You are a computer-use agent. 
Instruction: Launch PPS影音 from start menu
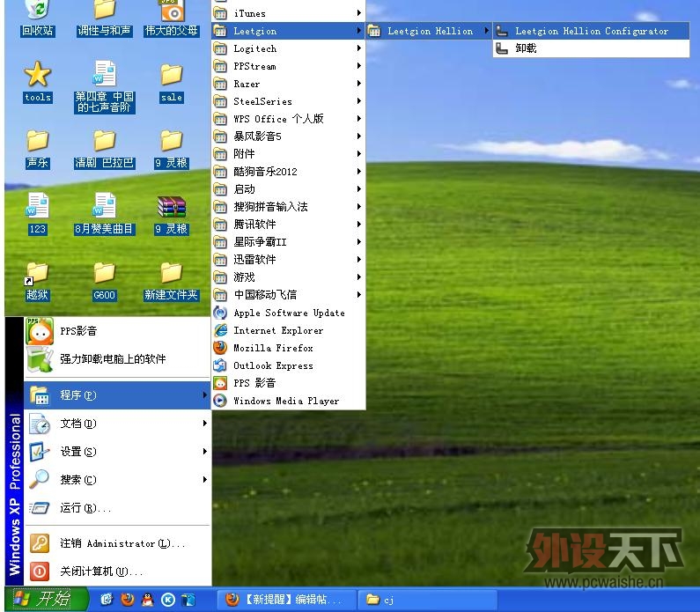click(x=117, y=331)
